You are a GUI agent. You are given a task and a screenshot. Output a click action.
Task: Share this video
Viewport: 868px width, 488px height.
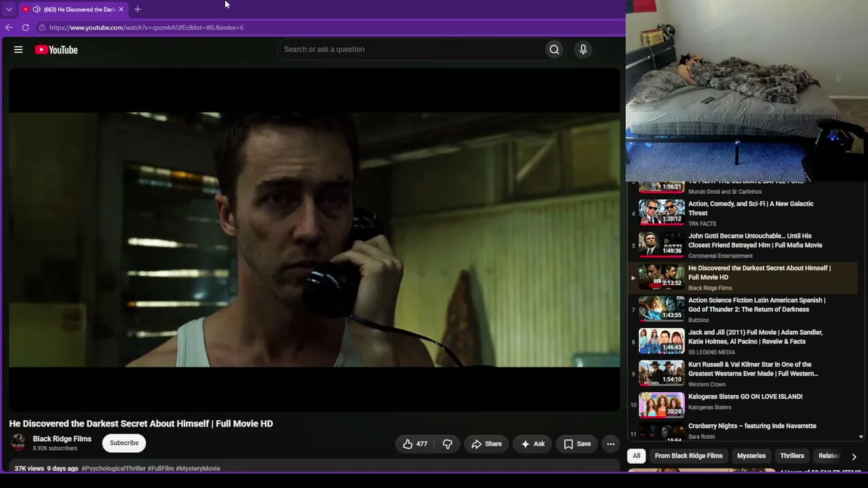click(486, 444)
